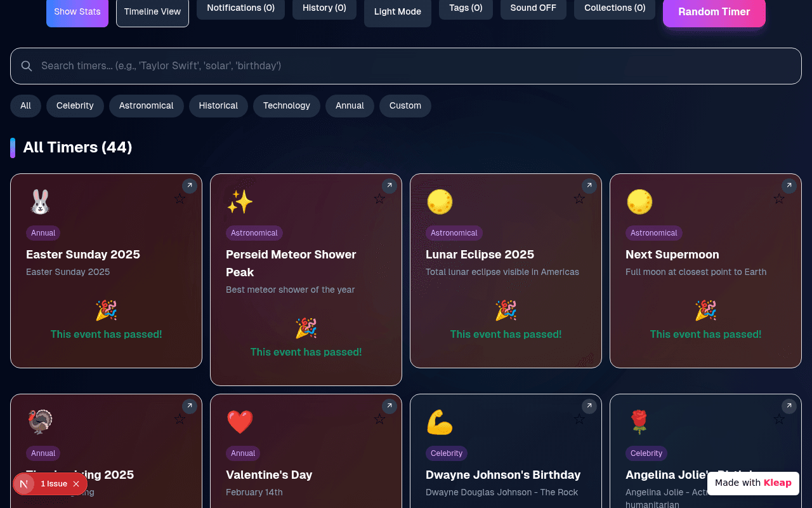Star the Valentine's Day timer
This screenshot has height=508, width=812.
click(379, 419)
